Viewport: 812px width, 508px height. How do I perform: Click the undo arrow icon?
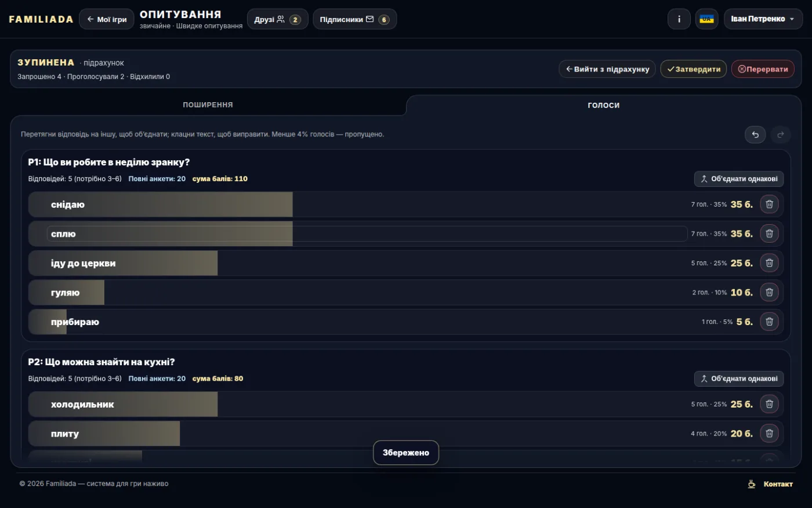pos(755,135)
